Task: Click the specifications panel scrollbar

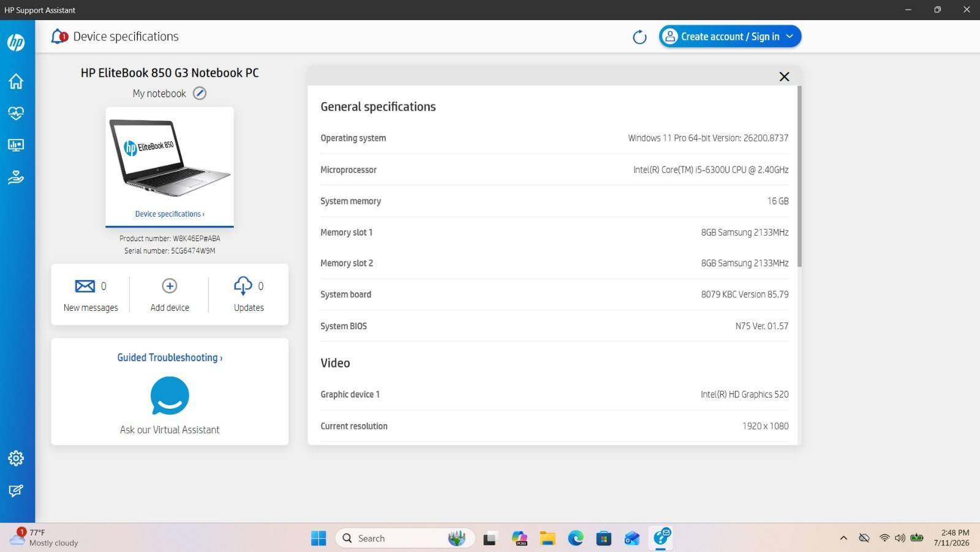Action: [x=799, y=176]
